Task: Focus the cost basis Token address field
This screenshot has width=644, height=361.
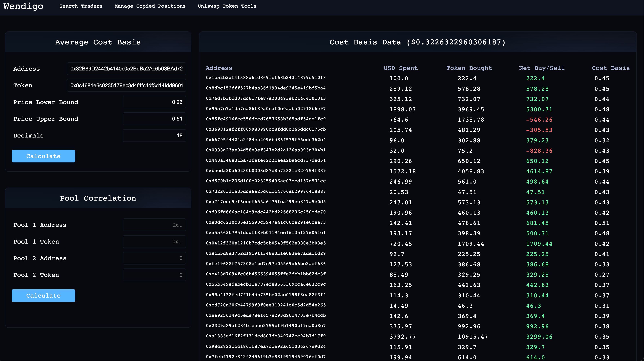Action: [126, 85]
